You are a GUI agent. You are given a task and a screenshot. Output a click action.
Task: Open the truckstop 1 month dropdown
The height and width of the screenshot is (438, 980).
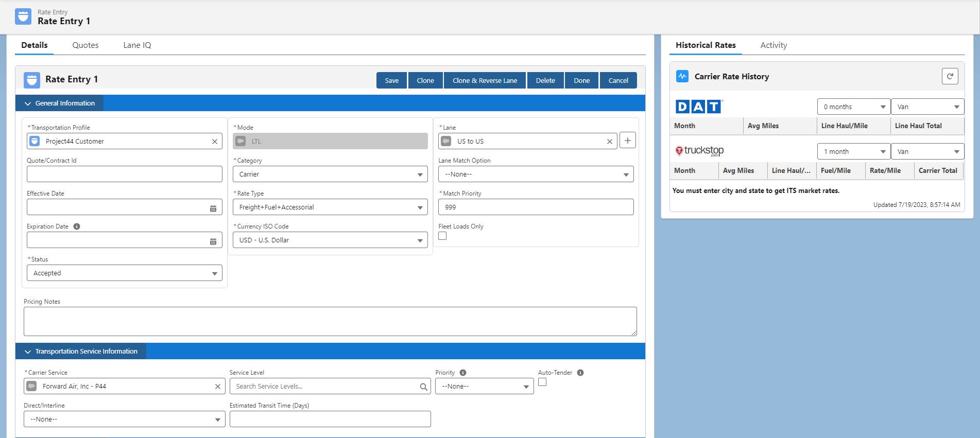854,152
